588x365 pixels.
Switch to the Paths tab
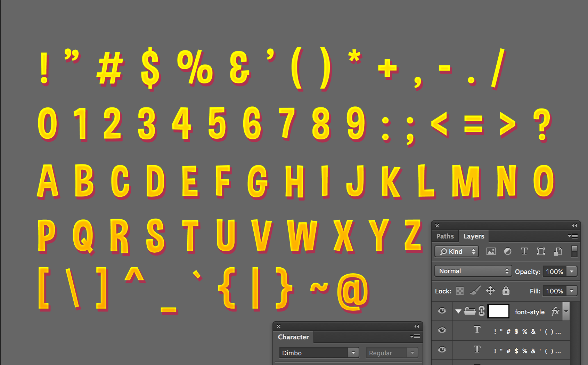(445, 236)
